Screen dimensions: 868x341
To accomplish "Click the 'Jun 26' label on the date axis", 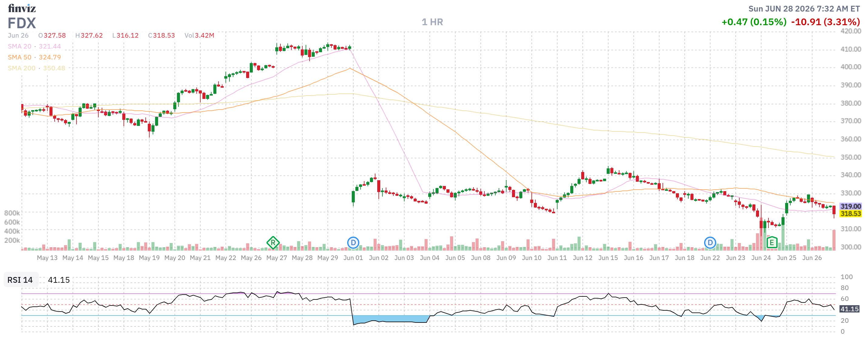I will (812, 258).
